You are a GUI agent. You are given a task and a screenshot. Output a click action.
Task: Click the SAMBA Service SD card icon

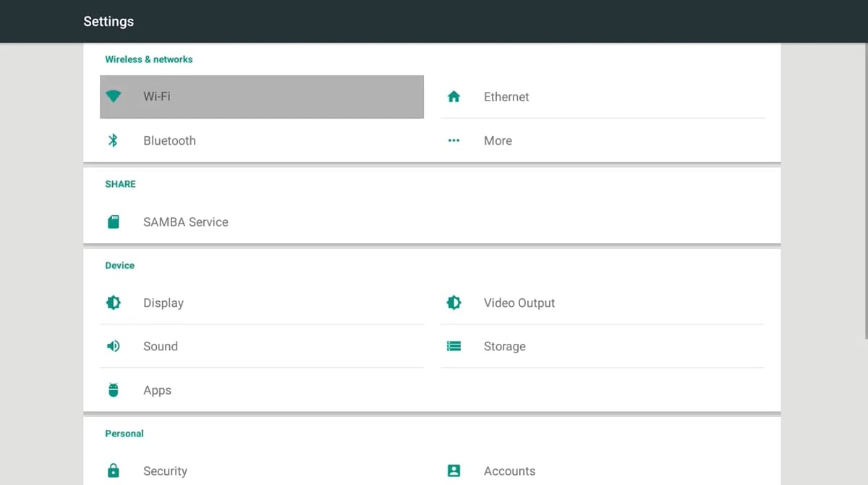click(114, 222)
